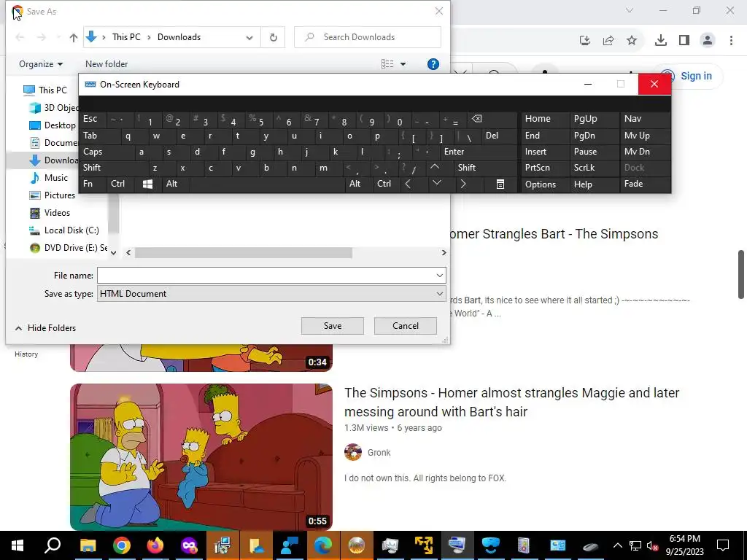Viewport: 747px width, 560px height.
Task: Click the view layout icon in Save As
Action: 387,64
